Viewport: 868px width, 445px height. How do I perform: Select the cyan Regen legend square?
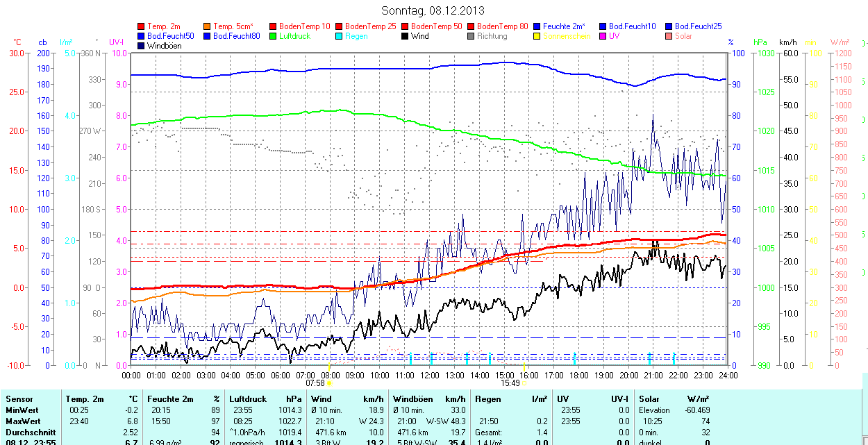[339, 36]
